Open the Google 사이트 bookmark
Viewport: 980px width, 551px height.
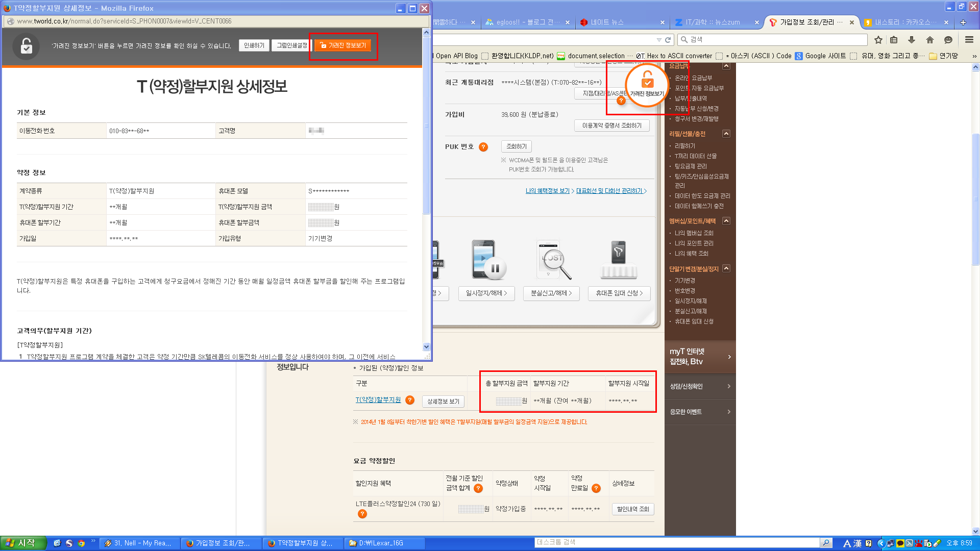(x=820, y=56)
